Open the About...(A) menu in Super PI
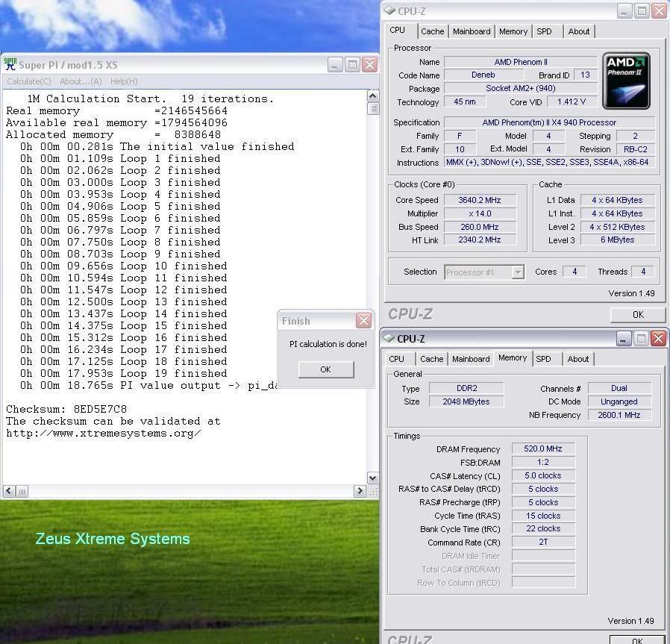The height and width of the screenshot is (644, 670). (x=81, y=81)
